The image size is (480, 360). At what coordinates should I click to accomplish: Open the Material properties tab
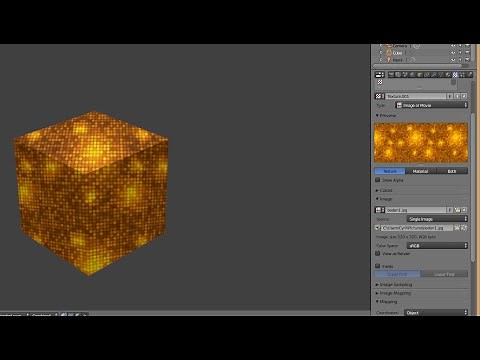(448, 75)
